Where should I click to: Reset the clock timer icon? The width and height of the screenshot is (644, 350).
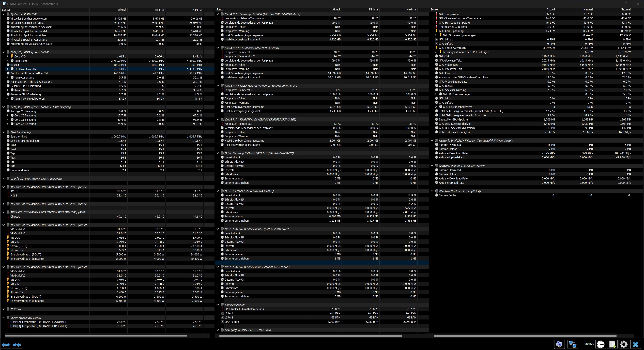(601, 344)
